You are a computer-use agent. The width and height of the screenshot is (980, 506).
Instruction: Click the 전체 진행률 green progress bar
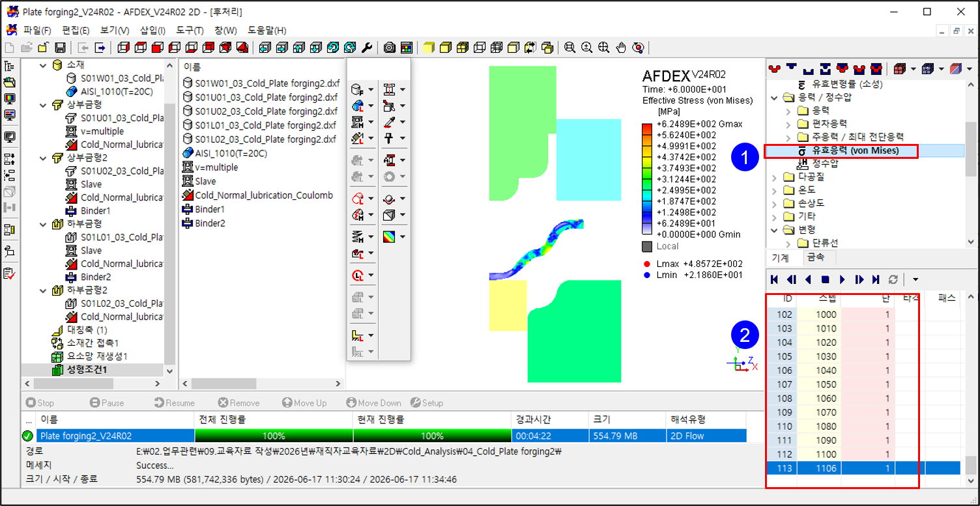point(273,436)
